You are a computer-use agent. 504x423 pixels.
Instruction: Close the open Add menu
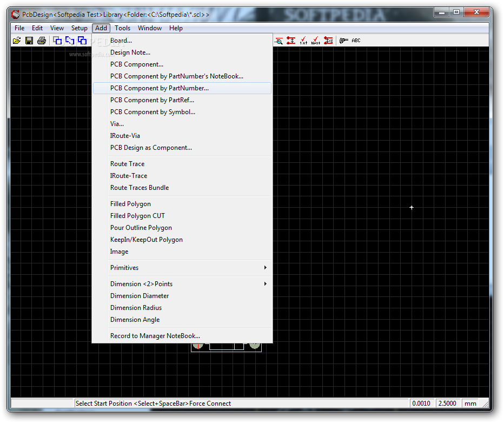click(101, 28)
